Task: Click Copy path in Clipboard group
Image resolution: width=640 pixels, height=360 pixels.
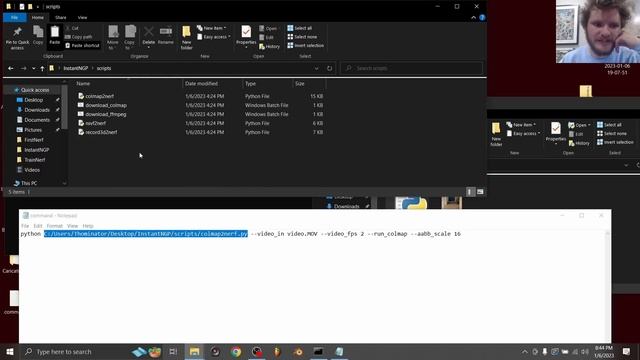Action: coord(79,37)
